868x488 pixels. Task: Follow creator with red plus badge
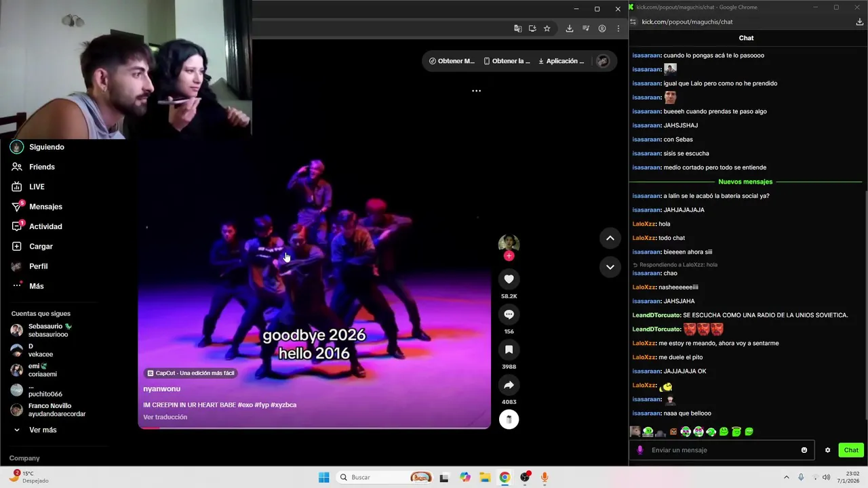[509, 256]
